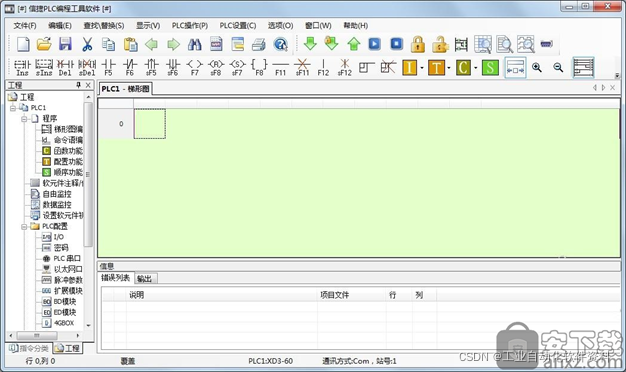Insert row with Ins tool
This screenshot has height=372, width=626.
pos(22,67)
